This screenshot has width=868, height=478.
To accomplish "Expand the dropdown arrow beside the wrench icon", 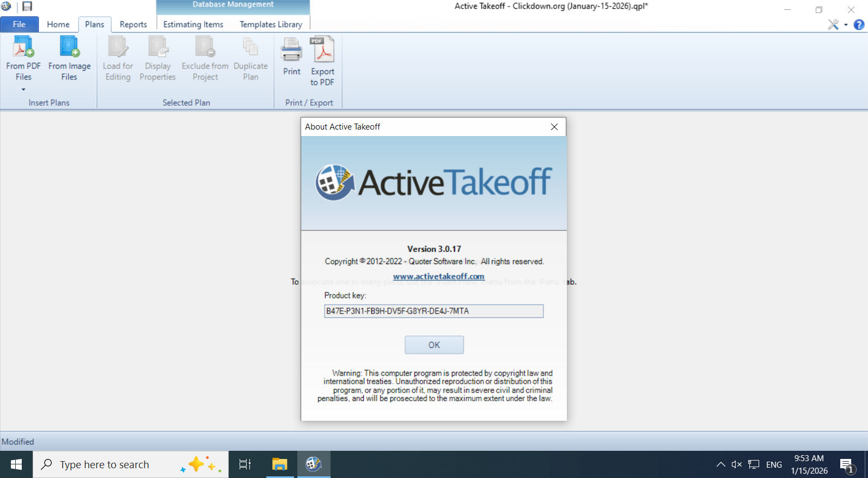I will pyautogui.click(x=846, y=25).
